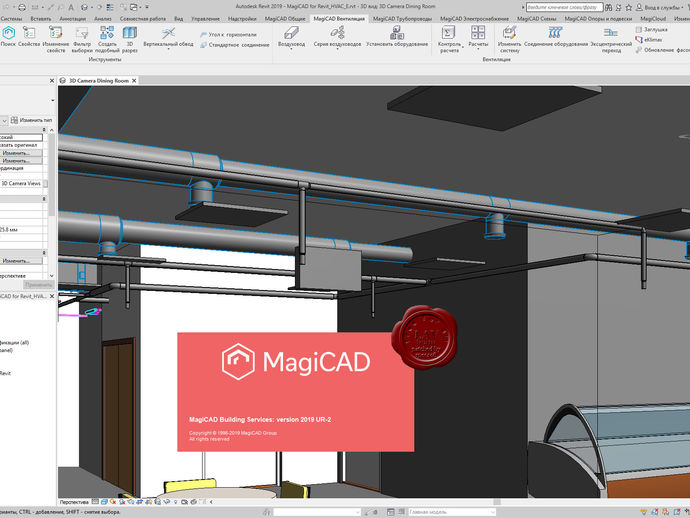The width and height of the screenshot is (690, 518).
Task: Expand the Вертикальный обвод dropdown arrow
Action: tap(169, 49)
